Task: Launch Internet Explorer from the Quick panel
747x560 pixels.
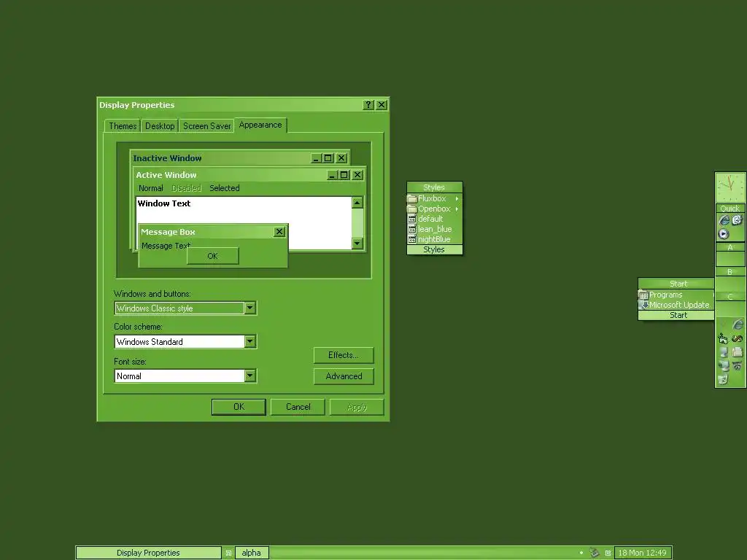Action: (724, 220)
